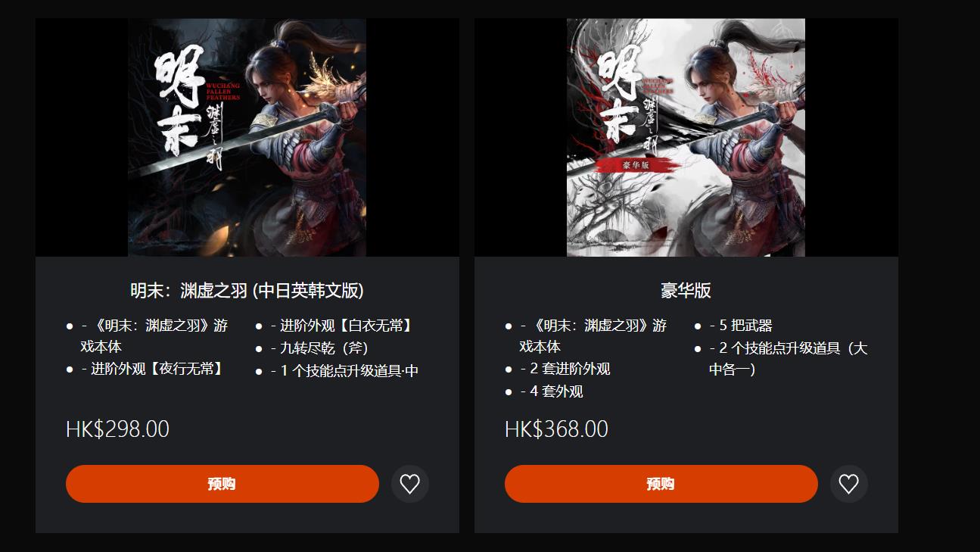Viewport: 980px width, 552px height.
Task: Click 游戏本体 item under 豪华版
Action: 593,336
